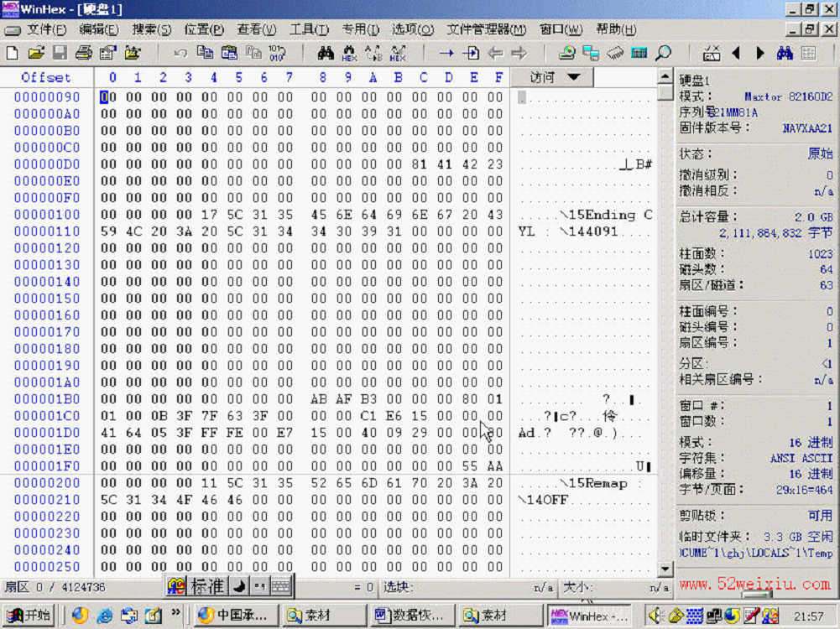Screen dimensions: 840x629
Task: Click the RAM editor chip icon
Action: (x=615, y=53)
